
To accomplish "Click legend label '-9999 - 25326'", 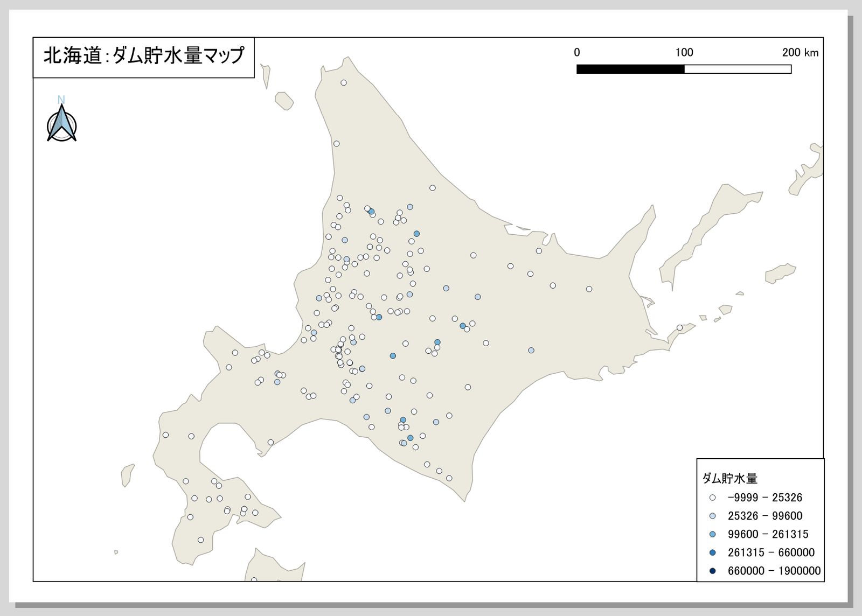I will [765, 498].
